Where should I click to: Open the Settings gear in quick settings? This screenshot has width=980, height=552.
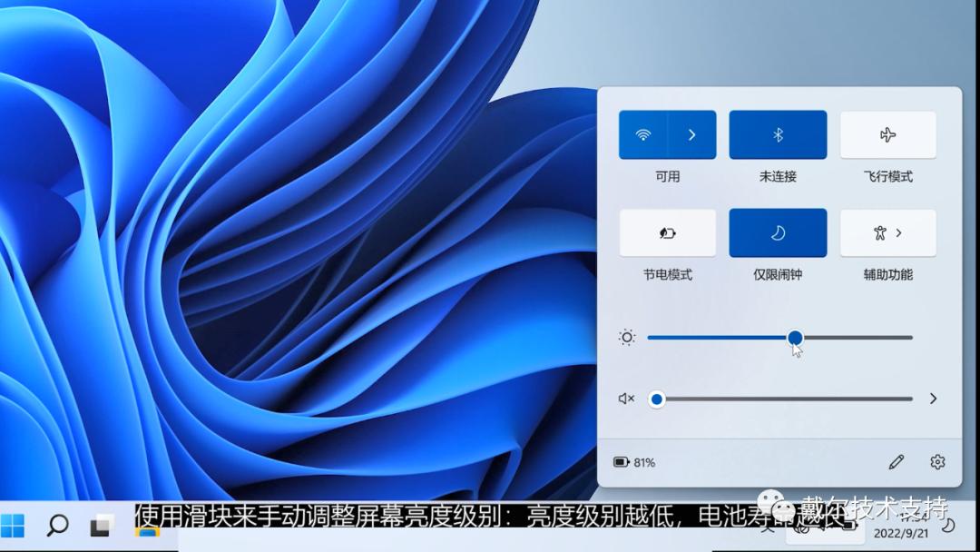pyautogui.click(x=937, y=462)
